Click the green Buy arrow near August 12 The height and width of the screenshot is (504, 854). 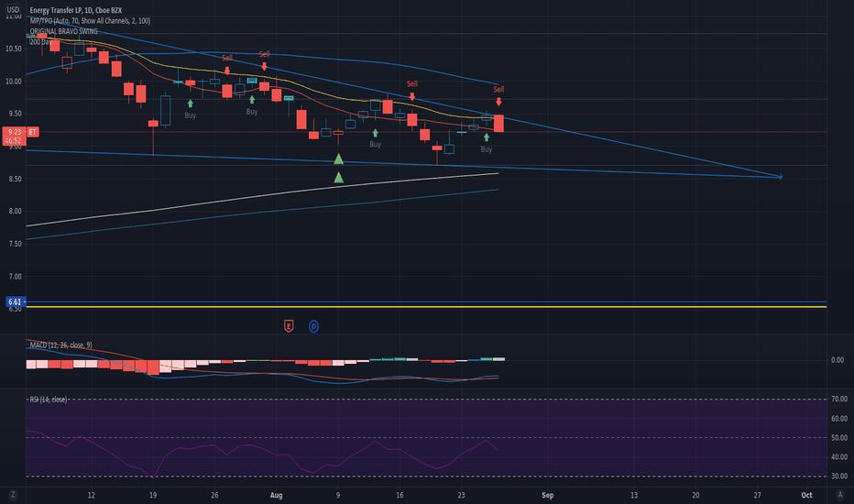point(376,133)
